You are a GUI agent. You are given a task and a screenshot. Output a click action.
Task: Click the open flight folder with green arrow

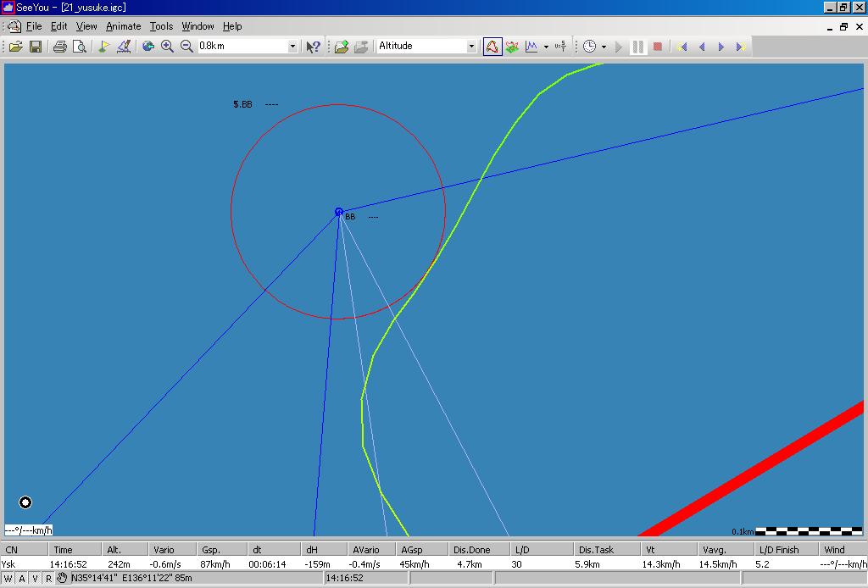(x=342, y=47)
